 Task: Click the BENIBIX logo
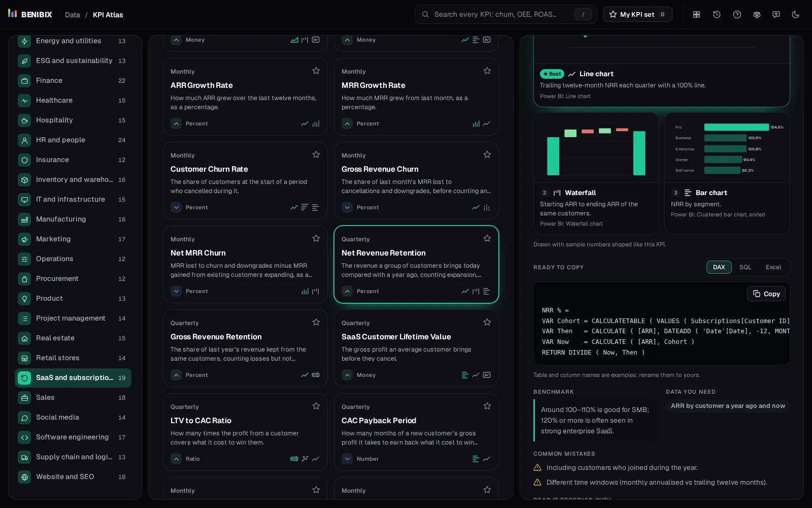[30, 14]
